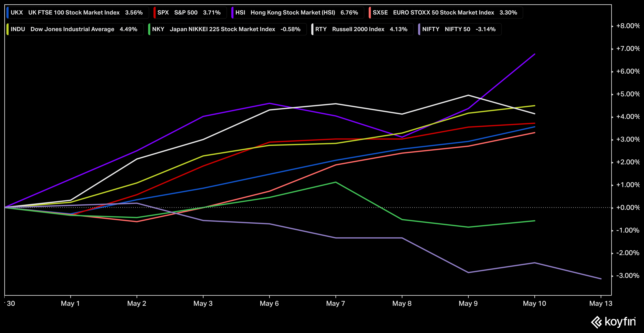Click the +8.00% axis label
The image size is (644, 333).
pos(628,26)
